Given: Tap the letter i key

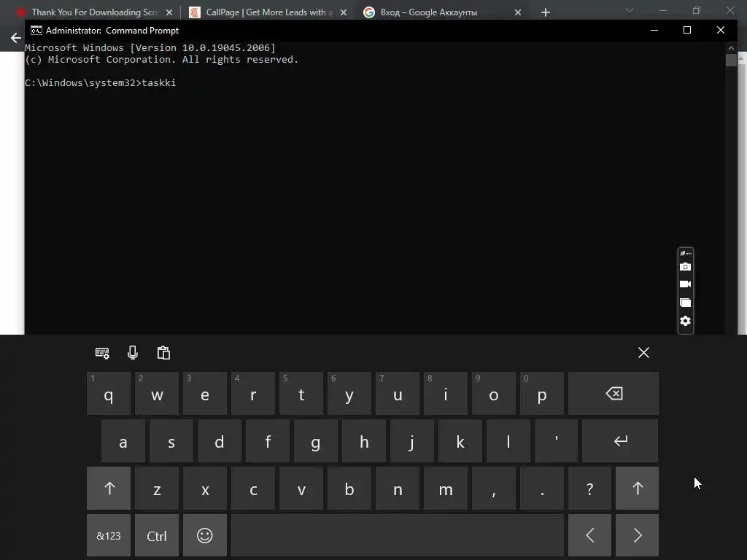Looking at the screenshot, I should point(446,393).
